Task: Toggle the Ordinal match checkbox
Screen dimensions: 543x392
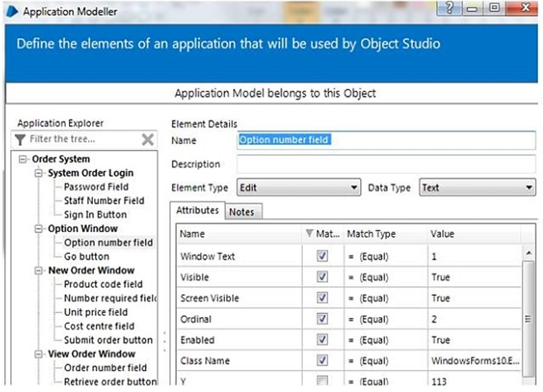Action: [x=323, y=319]
